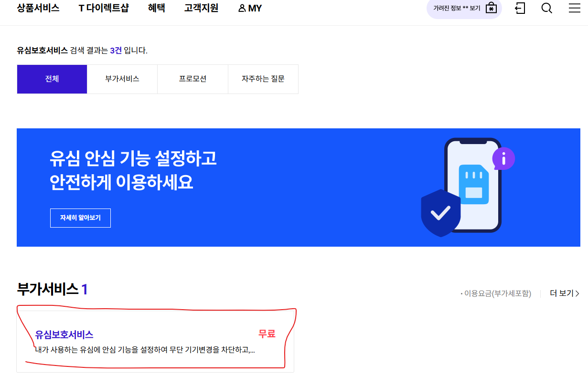This screenshot has width=588, height=386.
Task: Open the T 다이렉트샵 menu
Action: pos(103,8)
